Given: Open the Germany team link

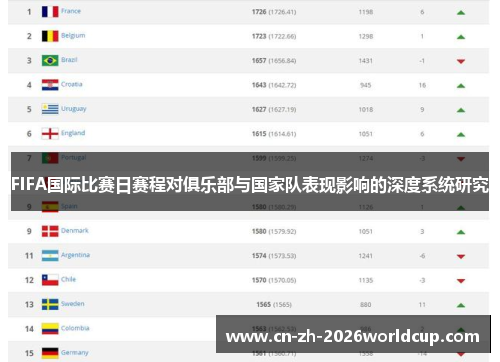Looking at the screenshot, I should (75, 353).
